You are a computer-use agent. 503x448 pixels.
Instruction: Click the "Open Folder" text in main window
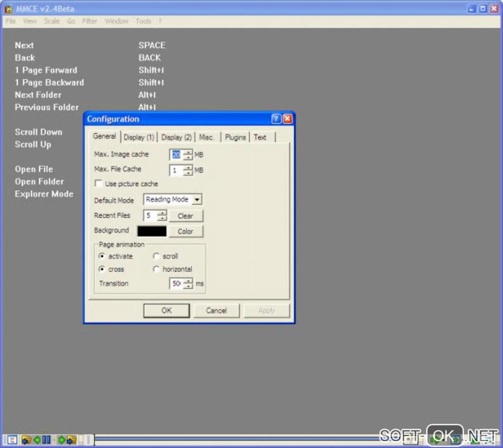click(x=39, y=182)
